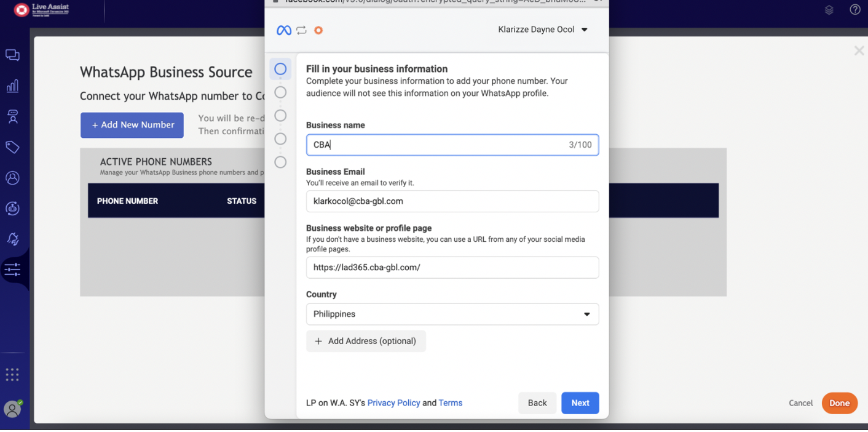The width and height of the screenshot is (868, 432).
Task: Open the nine-dot app grid
Action: coord(12,374)
